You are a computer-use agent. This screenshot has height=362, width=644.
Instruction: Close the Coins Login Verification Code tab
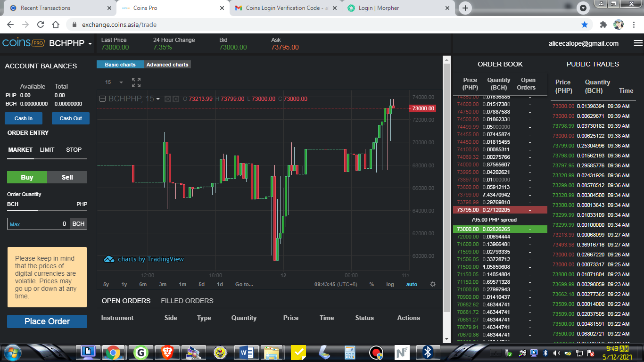[335, 8]
